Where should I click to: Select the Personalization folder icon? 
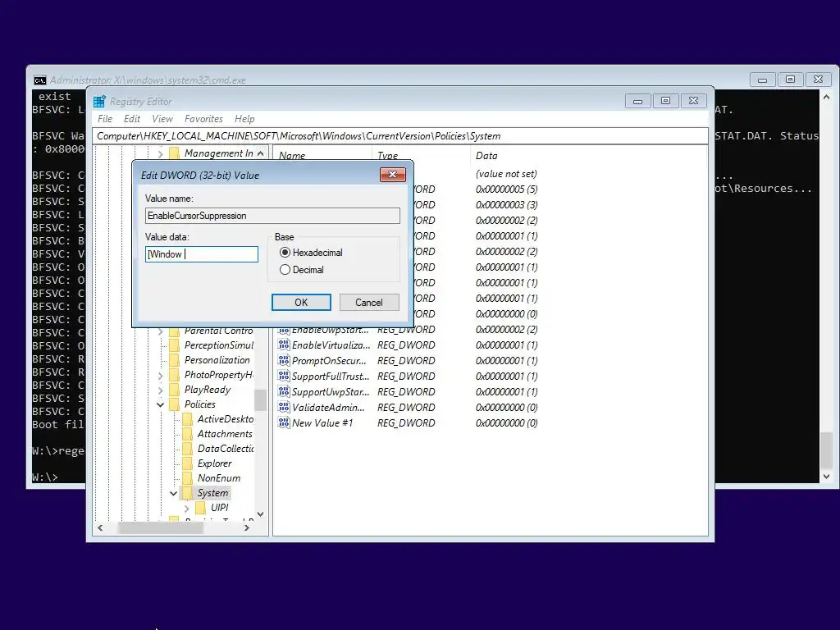[x=174, y=360]
